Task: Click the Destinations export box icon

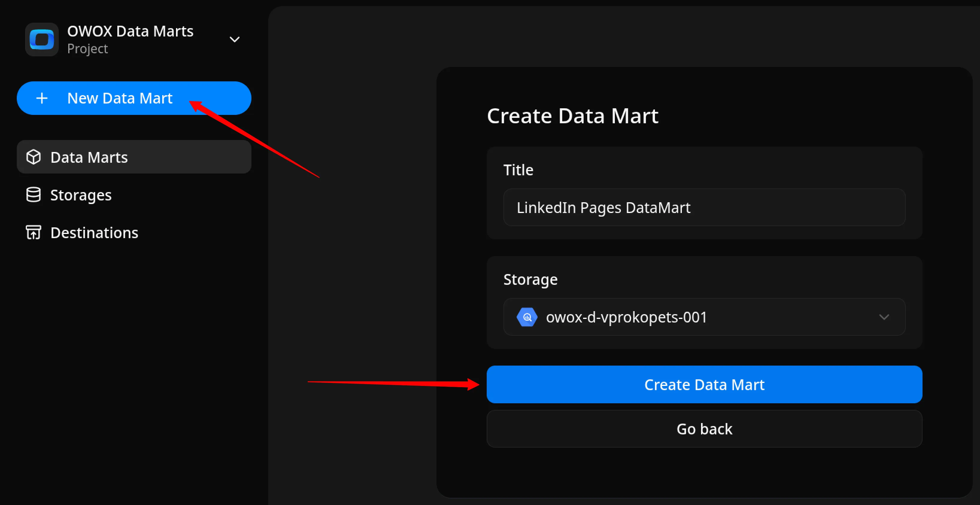Action: pos(34,232)
